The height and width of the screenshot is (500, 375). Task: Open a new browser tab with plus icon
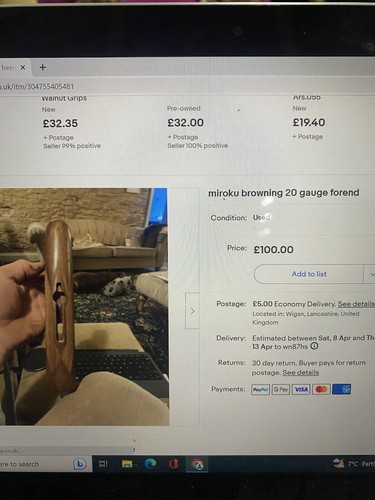[42, 68]
